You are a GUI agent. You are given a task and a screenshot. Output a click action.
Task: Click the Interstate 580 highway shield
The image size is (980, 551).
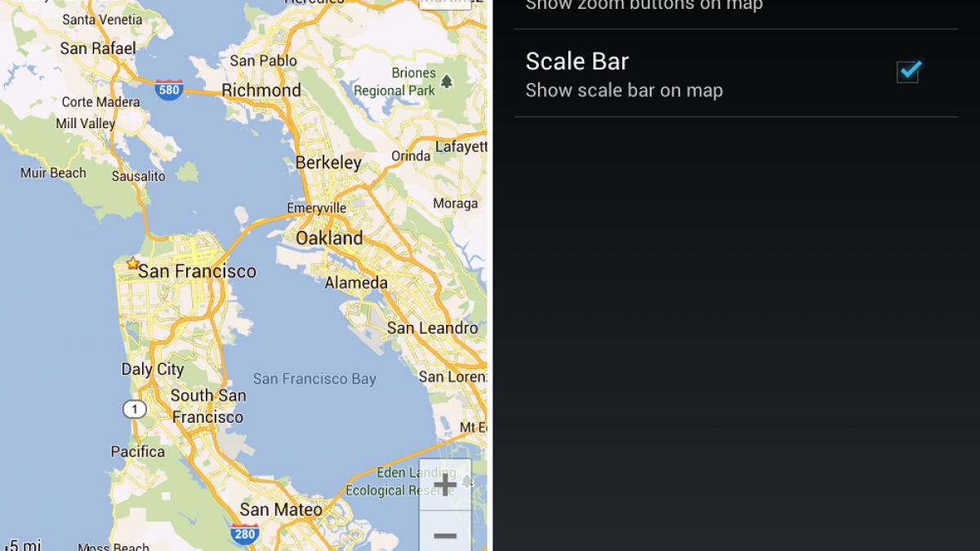click(x=169, y=90)
